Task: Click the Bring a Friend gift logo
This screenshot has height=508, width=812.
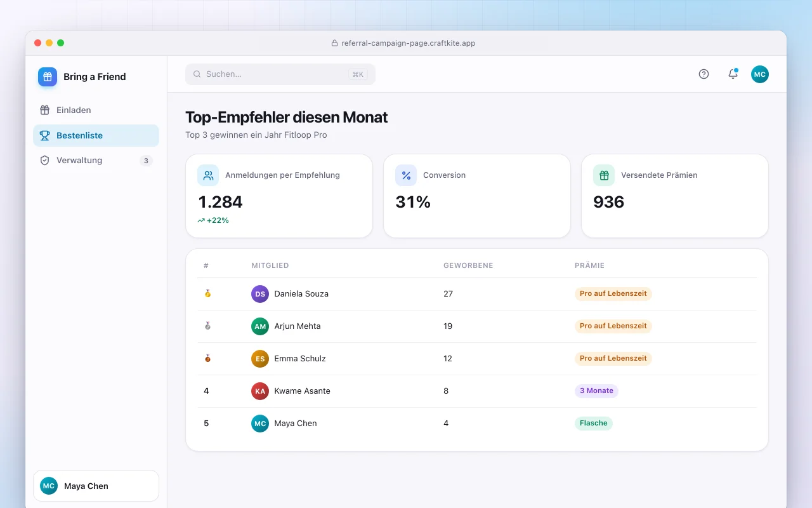Action: click(48, 77)
